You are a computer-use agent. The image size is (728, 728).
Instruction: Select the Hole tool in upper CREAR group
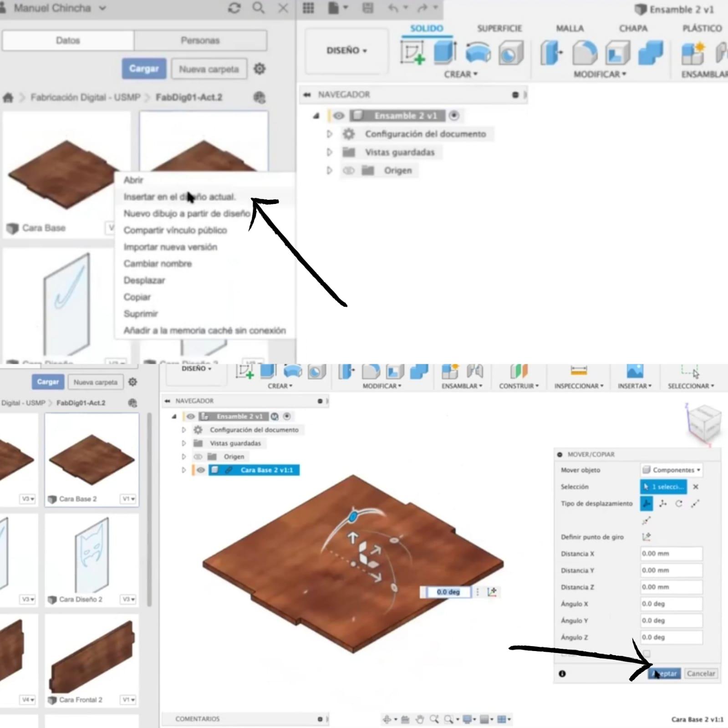511,53
